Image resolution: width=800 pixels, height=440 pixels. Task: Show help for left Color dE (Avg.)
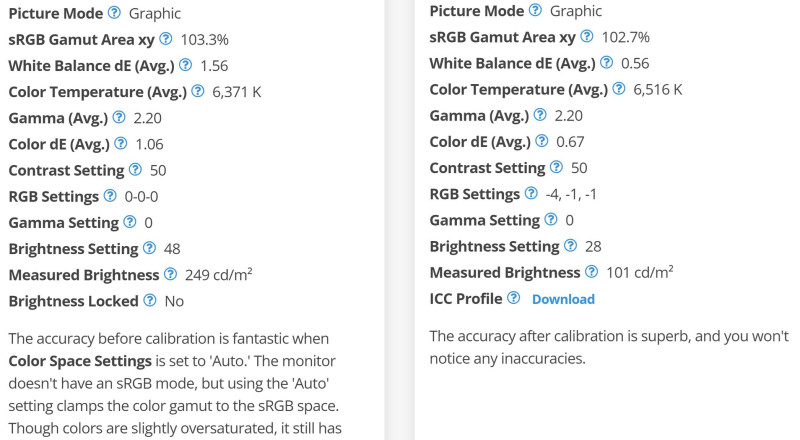click(x=121, y=143)
